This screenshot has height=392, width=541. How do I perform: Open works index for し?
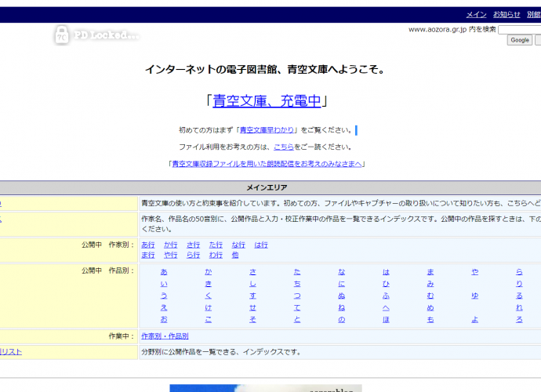click(253, 284)
